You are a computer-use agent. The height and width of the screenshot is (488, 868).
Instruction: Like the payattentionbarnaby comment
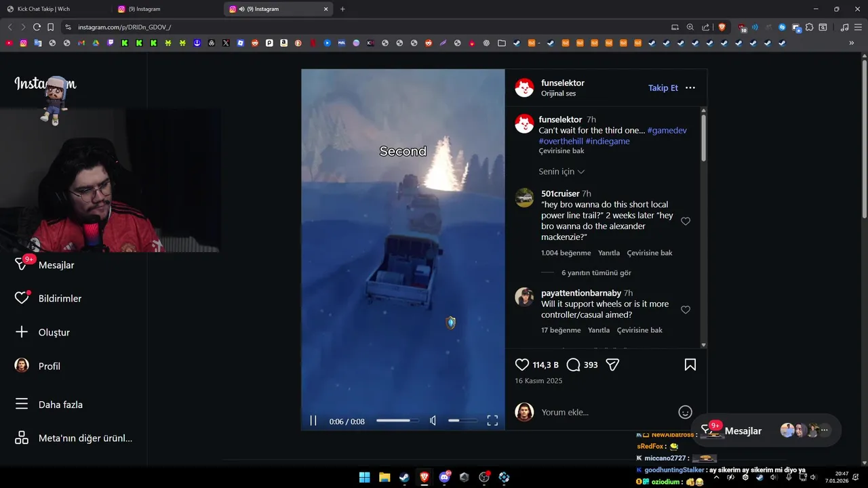[686, 310]
